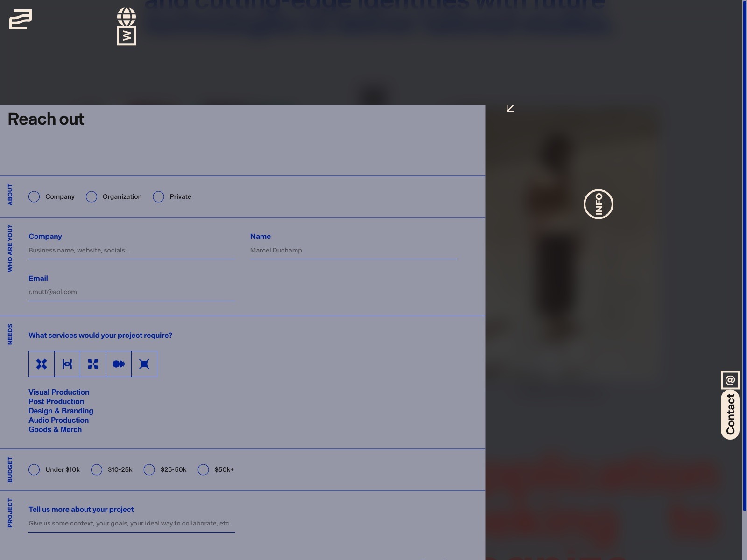The width and height of the screenshot is (747, 560).
Task: Click the vertical NEEDS section label
Action: point(10,335)
